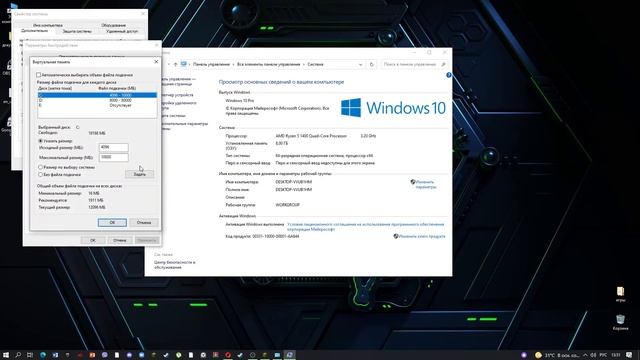Open the notification center icon
The height and width of the screenshot is (360, 640).
point(629,355)
